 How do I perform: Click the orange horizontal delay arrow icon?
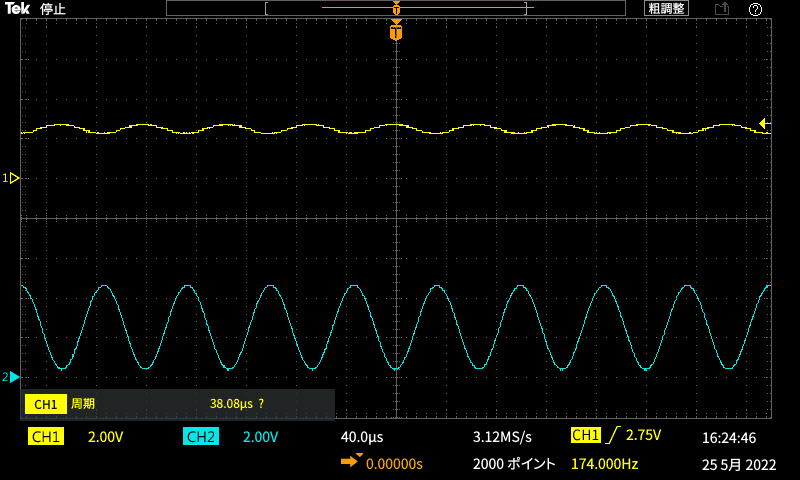pos(351,462)
